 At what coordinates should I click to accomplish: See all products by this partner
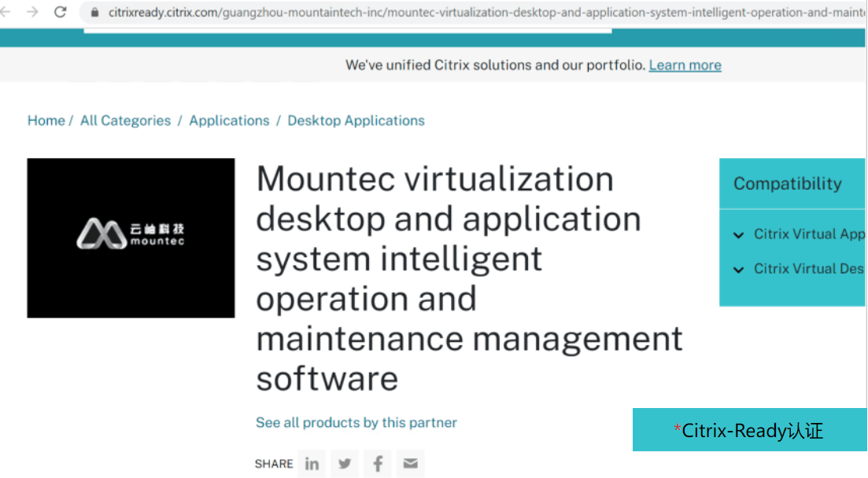(356, 423)
